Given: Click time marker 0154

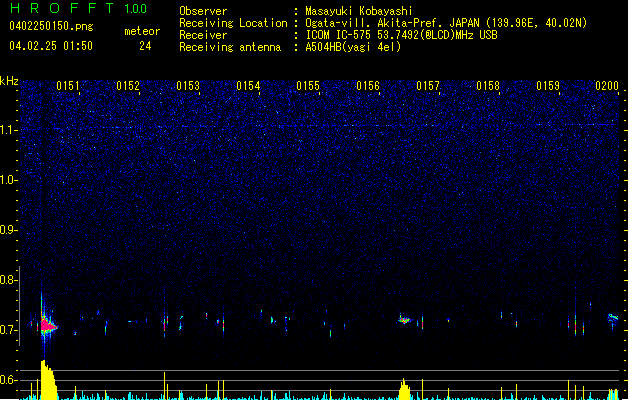Looking at the screenshot, I should pos(248,86).
